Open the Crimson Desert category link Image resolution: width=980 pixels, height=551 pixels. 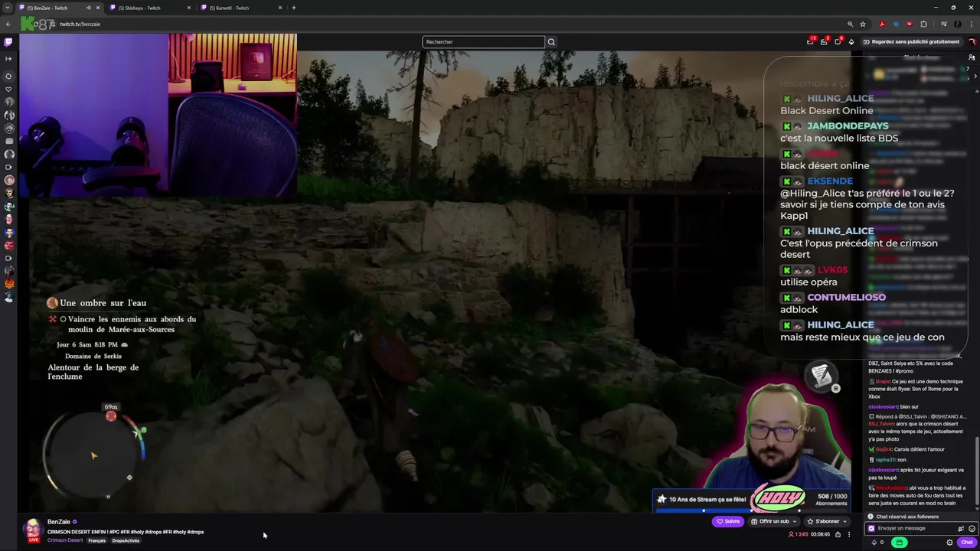65,540
